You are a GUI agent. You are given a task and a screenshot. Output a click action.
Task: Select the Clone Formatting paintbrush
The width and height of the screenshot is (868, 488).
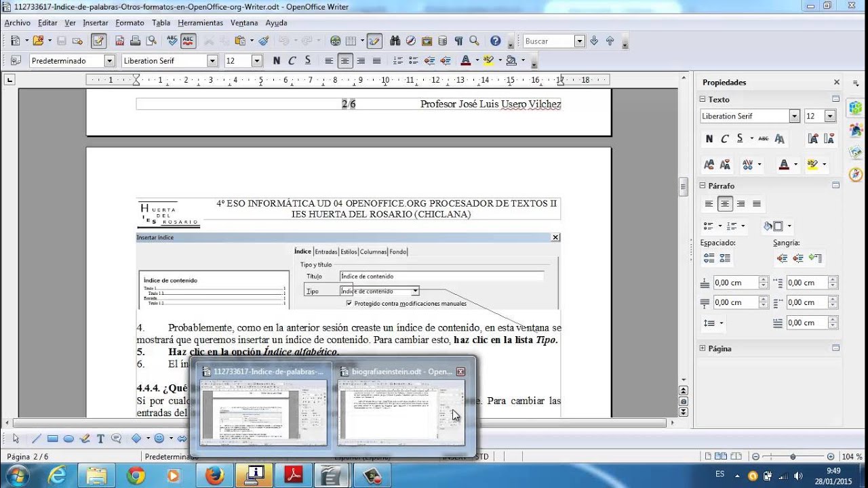pos(264,41)
